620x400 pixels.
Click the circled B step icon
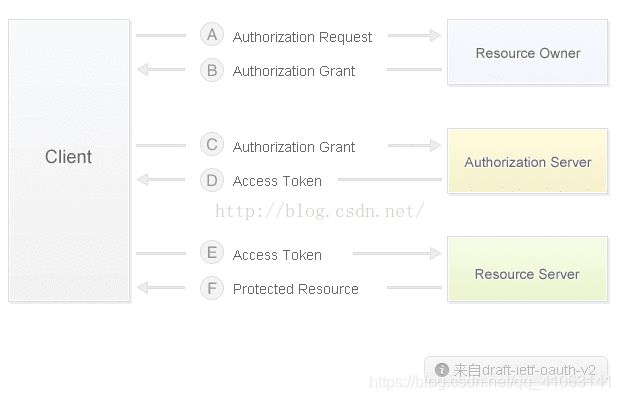[212, 70]
